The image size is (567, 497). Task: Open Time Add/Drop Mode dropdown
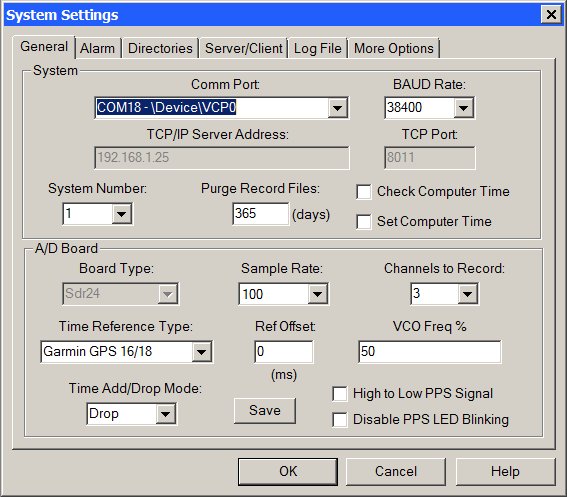pyautogui.click(x=166, y=414)
